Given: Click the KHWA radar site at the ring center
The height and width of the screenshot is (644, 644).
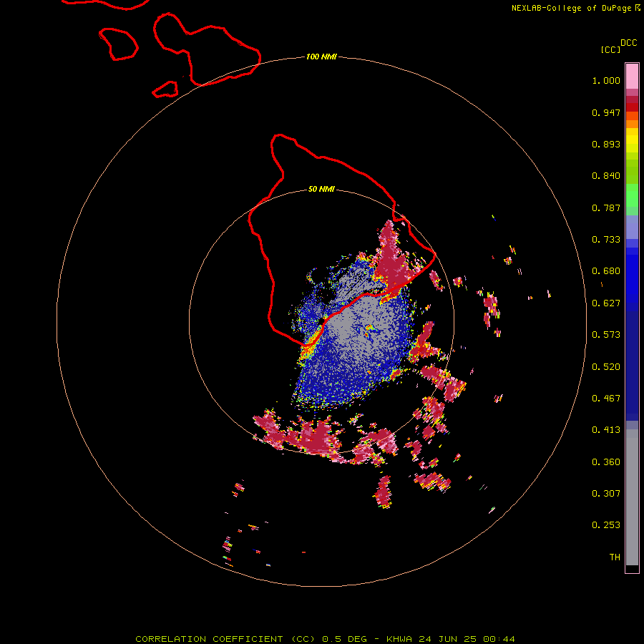Looking at the screenshot, I should pyautogui.click(x=321, y=322).
